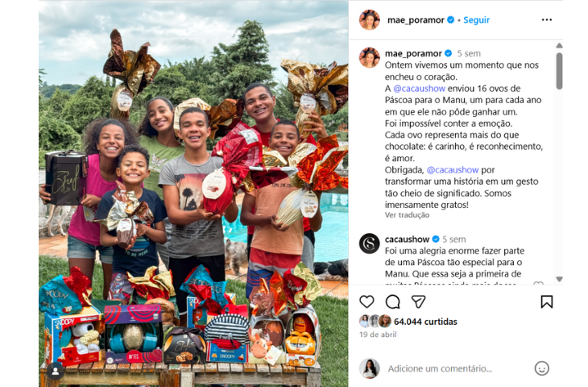The width and height of the screenshot is (588, 387).
Task: Open second @cacaushow mention after Obrigada
Action: [453, 170]
